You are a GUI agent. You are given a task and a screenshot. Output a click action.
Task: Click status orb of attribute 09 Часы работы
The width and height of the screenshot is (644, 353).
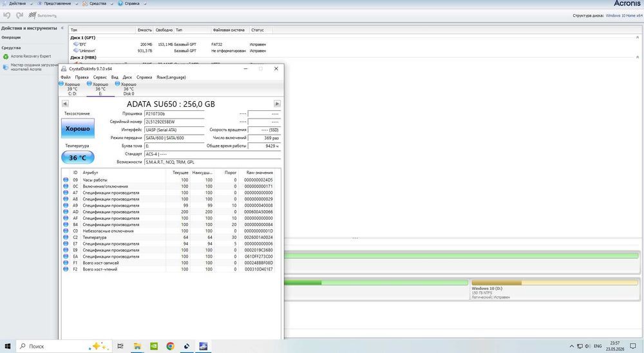pos(66,180)
